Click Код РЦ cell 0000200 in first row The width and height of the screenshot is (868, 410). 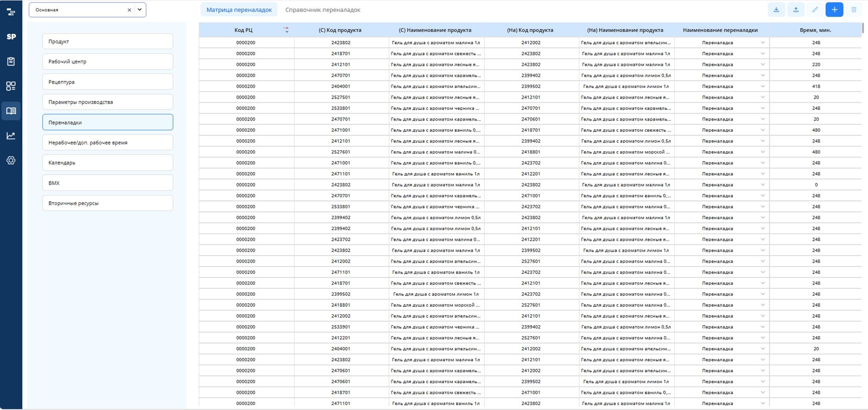point(246,42)
